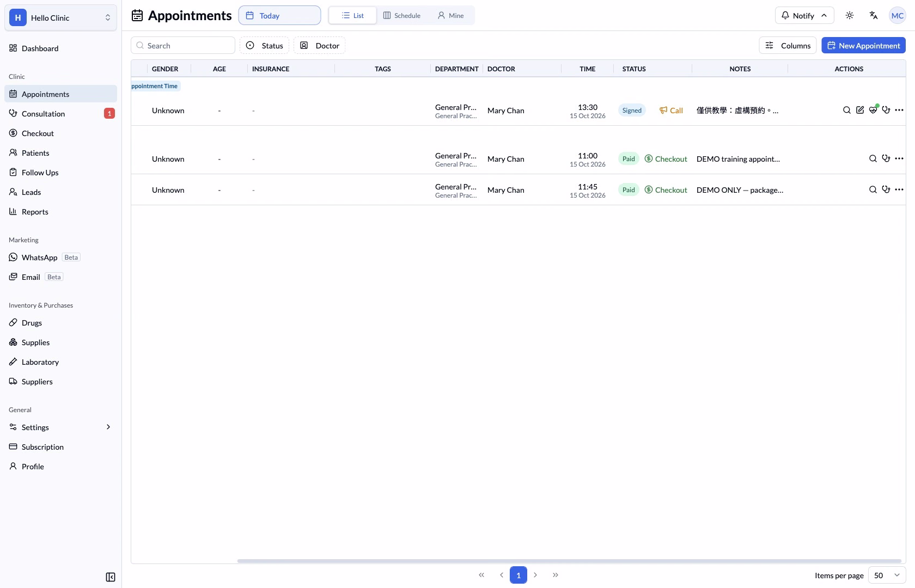Expand the Settings submenu chevron

coord(108,427)
